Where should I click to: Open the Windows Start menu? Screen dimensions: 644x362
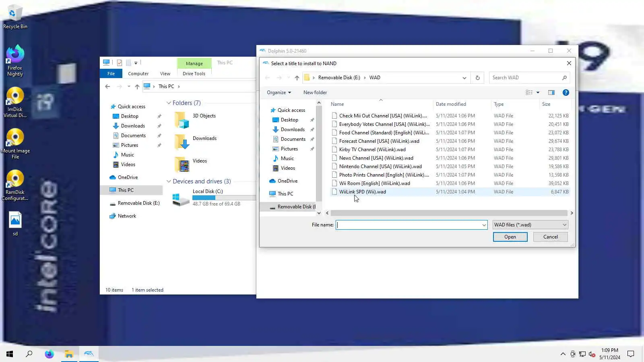point(10,354)
